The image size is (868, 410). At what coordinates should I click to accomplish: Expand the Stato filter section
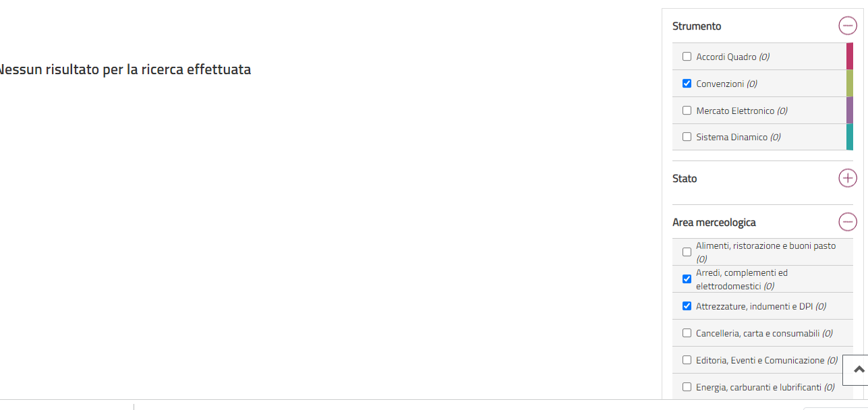pos(848,179)
